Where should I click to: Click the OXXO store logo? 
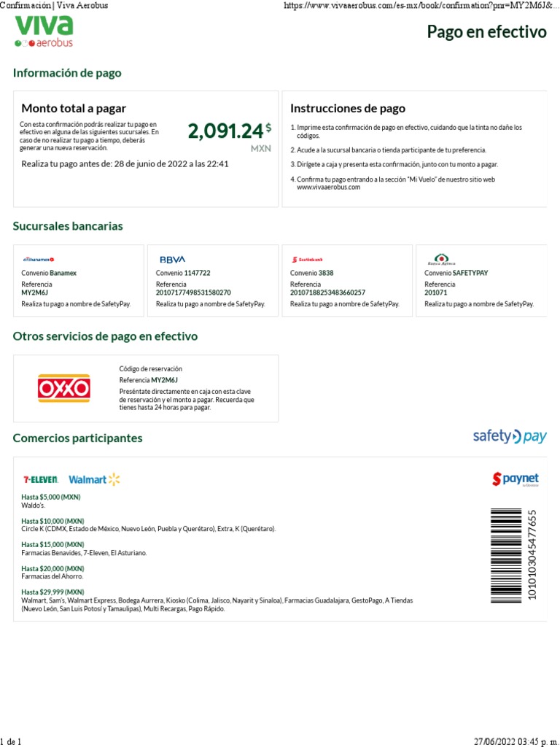(x=64, y=388)
